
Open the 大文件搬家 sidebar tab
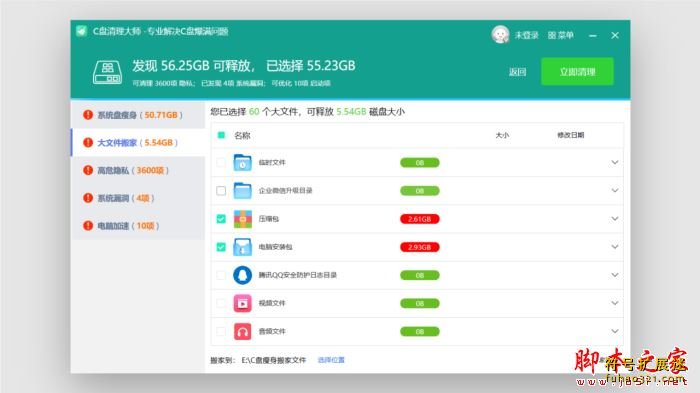click(x=138, y=142)
